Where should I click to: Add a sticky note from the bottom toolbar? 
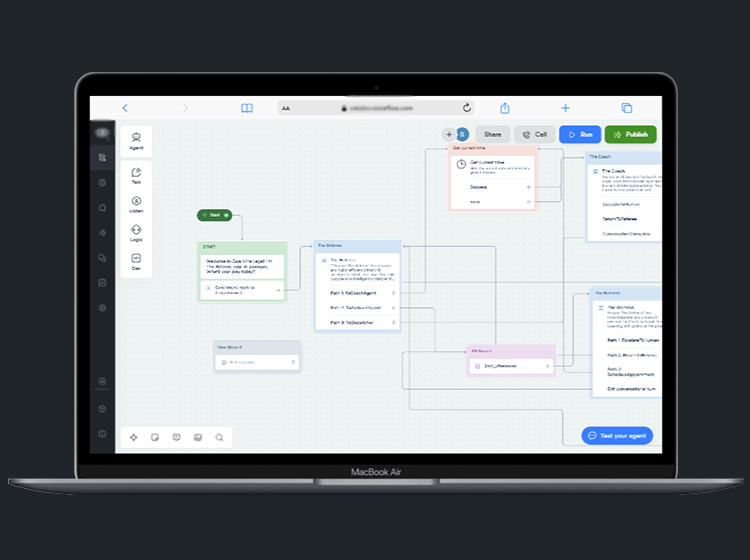tap(155, 437)
